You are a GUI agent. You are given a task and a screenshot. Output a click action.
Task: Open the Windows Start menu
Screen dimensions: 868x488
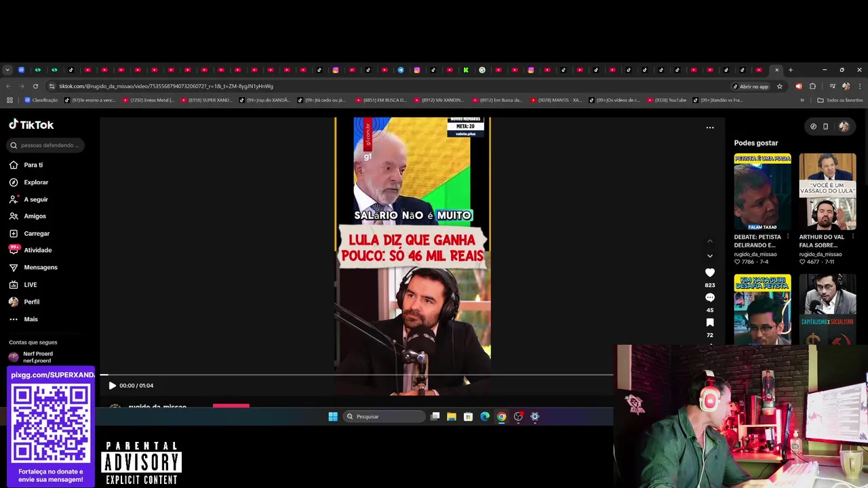pyautogui.click(x=333, y=416)
